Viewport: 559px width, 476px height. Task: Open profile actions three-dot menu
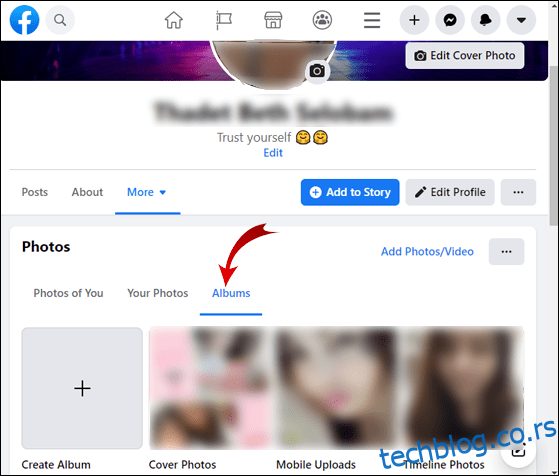coord(518,192)
